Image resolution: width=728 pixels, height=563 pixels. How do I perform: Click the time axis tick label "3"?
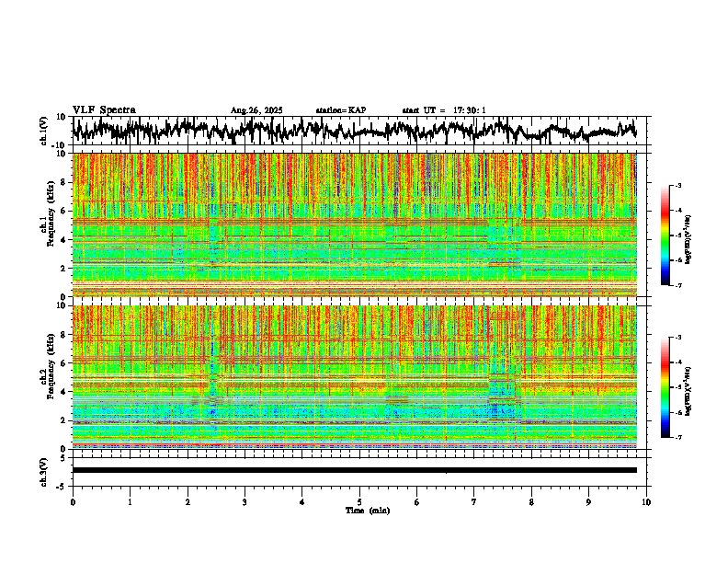[245, 502]
